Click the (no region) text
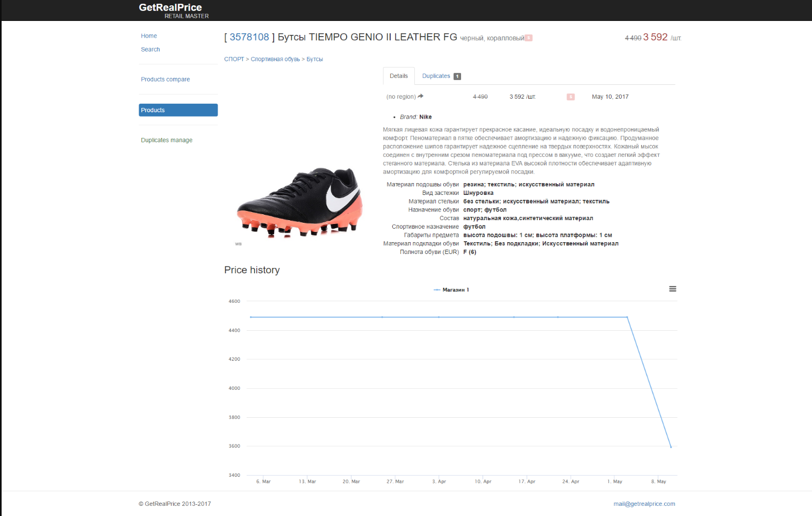The height and width of the screenshot is (516, 812). pos(401,97)
